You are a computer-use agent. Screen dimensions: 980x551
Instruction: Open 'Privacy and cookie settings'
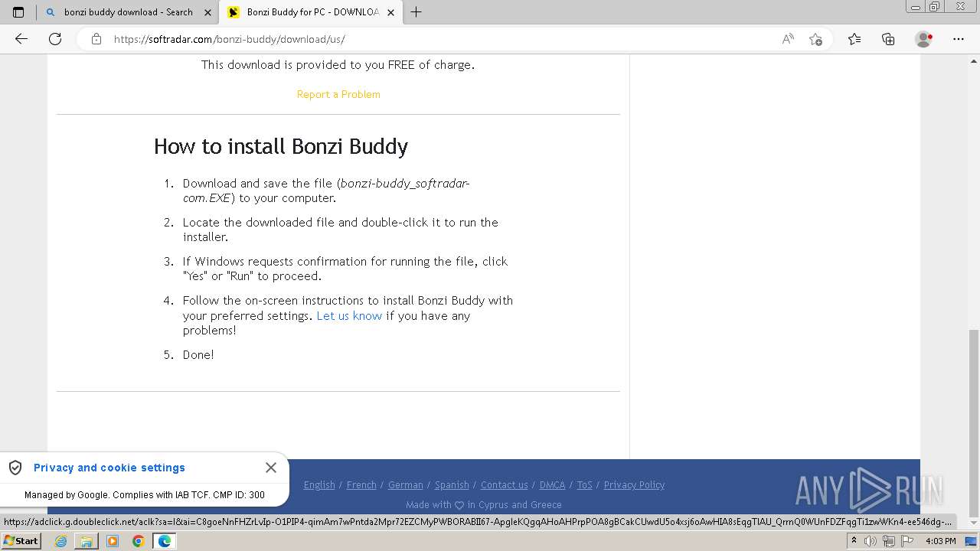pyautogui.click(x=109, y=468)
